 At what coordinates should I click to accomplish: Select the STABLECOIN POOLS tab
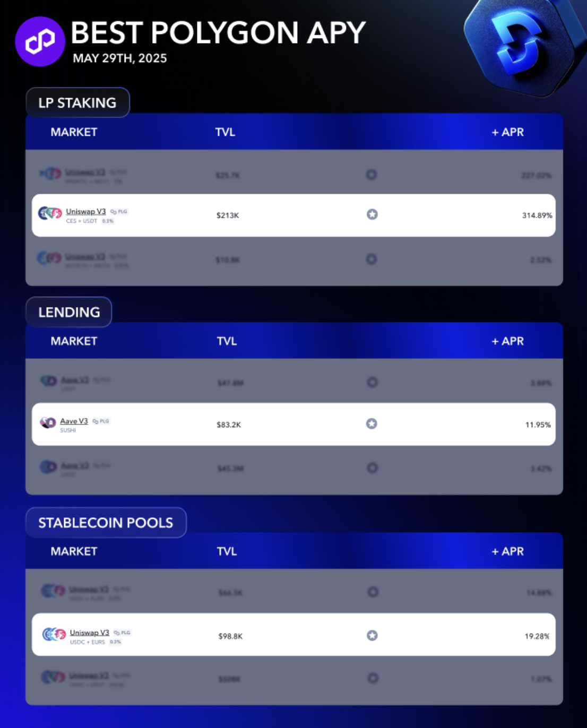click(x=106, y=523)
